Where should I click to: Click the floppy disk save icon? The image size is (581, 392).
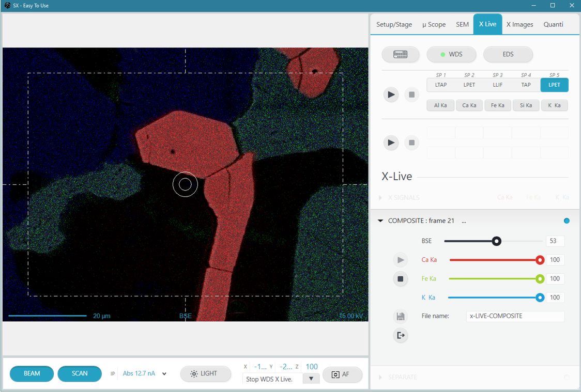400,316
